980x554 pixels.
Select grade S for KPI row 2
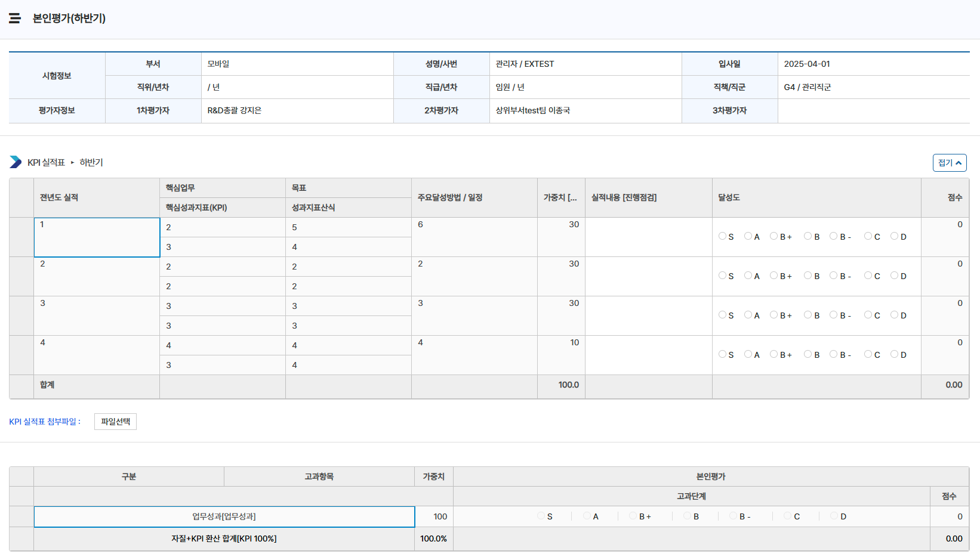click(x=722, y=276)
